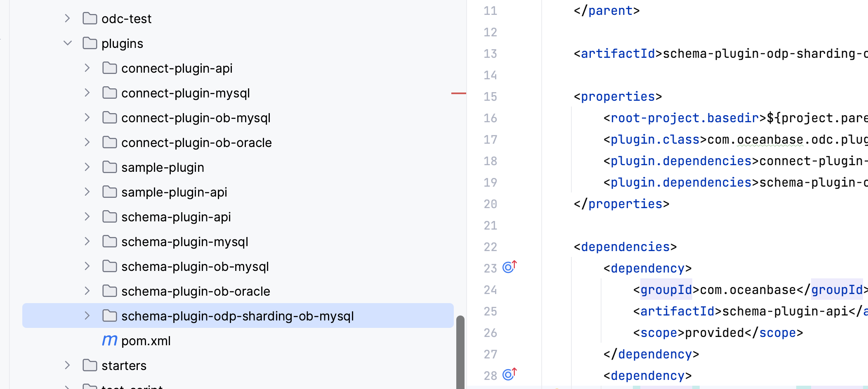Image resolution: width=868 pixels, height=389 pixels.
Task: Click the red marker in the stripe beside connect-plugin-mysql
Action: pyautogui.click(x=459, y=93)
